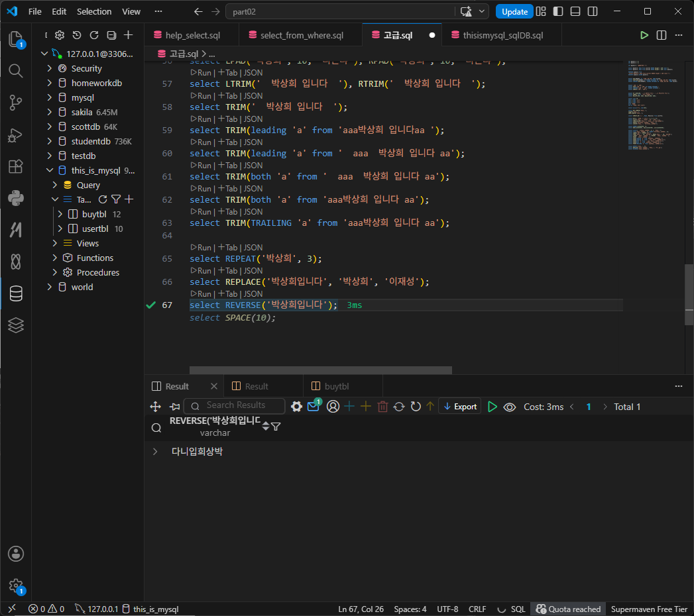This screenshot has height=616, width=694.
Task: Run the SQL file with play icon
Action: click(x=644, y=35)
